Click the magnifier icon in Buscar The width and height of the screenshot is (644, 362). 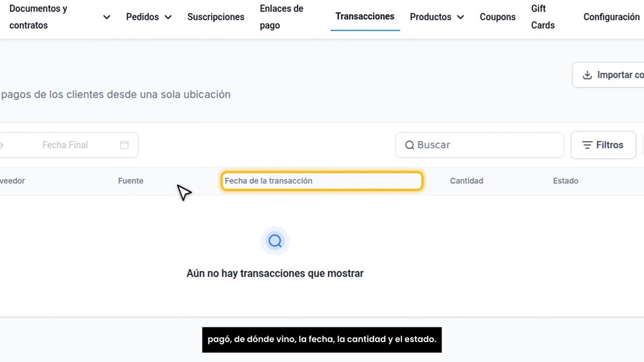[409, 145]
